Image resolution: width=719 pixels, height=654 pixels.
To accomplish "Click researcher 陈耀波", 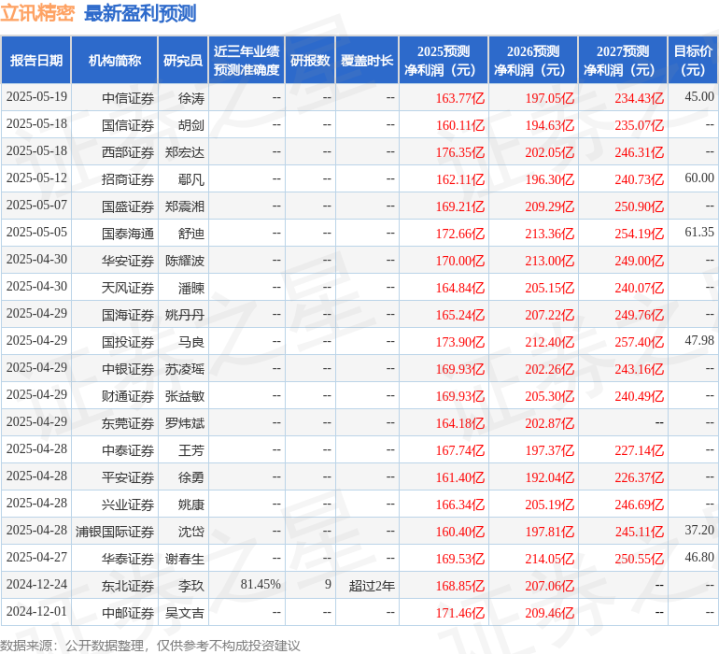I will click(185, 260).
